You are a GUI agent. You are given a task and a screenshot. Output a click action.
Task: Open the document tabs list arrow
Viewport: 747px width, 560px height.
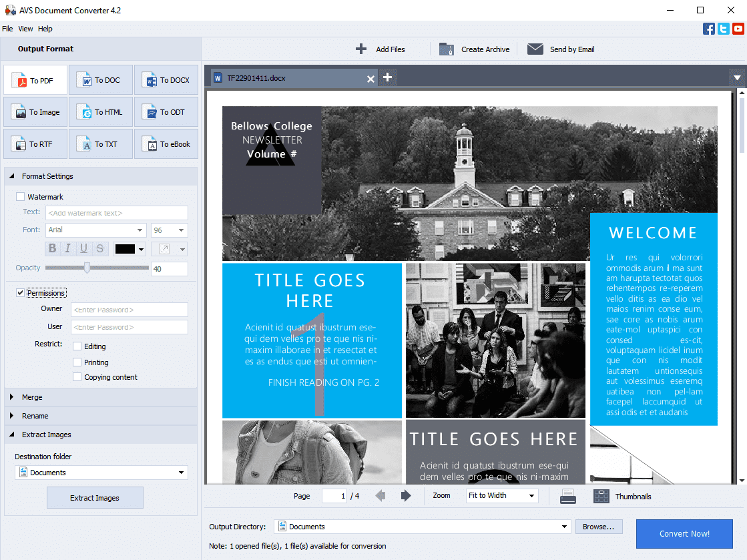tap(737, 77)
